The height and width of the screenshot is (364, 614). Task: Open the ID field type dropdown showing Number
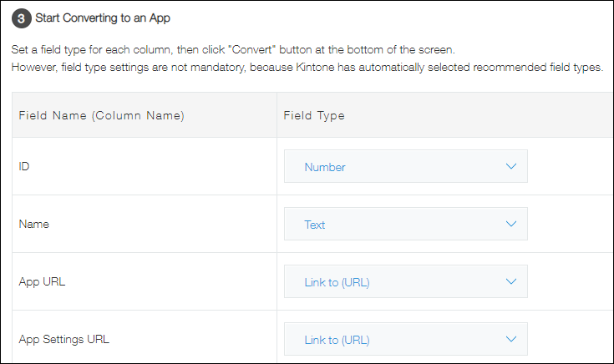point(405,166)
